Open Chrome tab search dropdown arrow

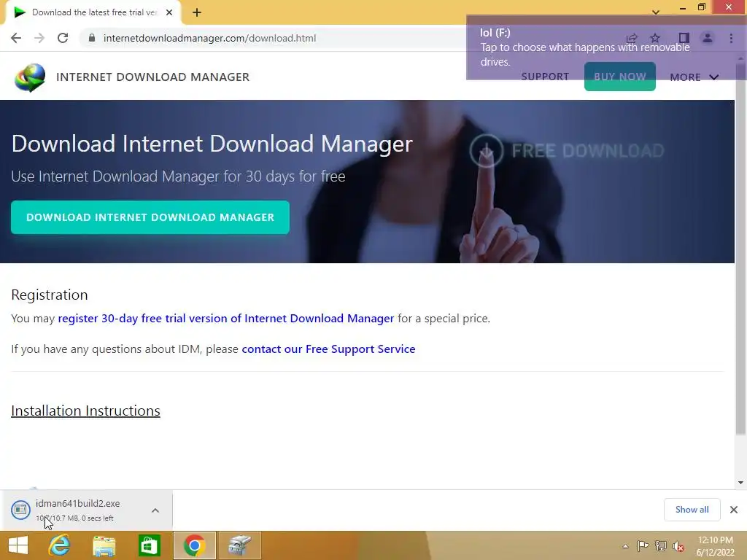tap(656, 12)
